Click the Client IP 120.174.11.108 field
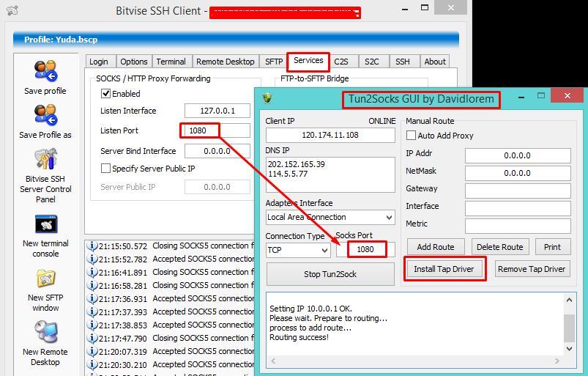 click(x=330, y=135)
